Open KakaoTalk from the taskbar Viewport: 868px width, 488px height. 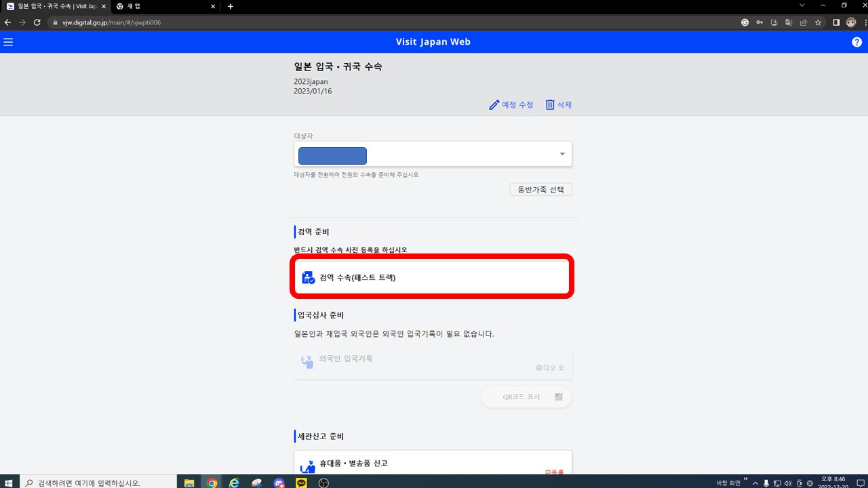pos(302,483)
